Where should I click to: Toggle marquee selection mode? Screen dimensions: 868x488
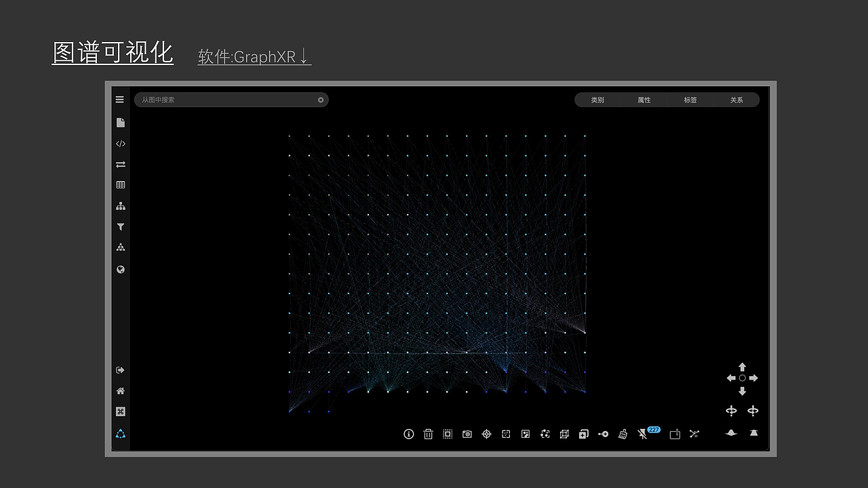448,434
